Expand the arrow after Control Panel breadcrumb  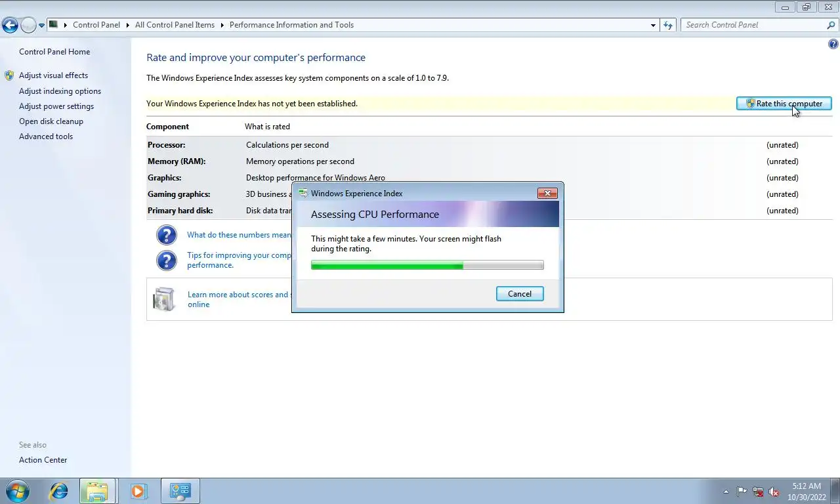pos(127,25)
